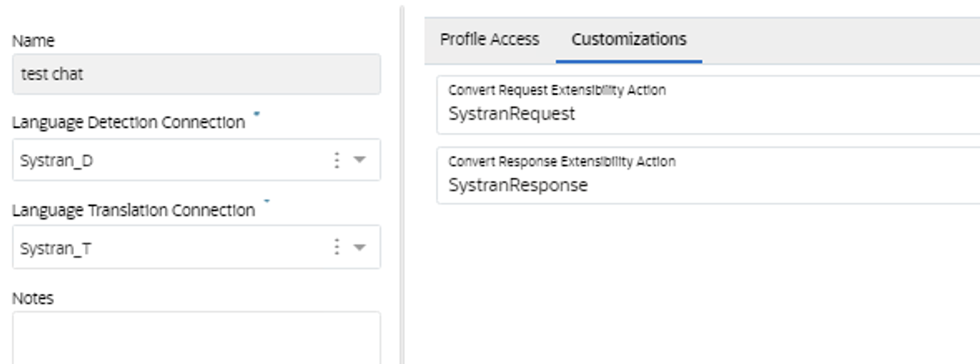The image size is (980, 364).
Task: Expand the Language Translation Connection dropdown arrow
Action: click(x=359, y=248)
